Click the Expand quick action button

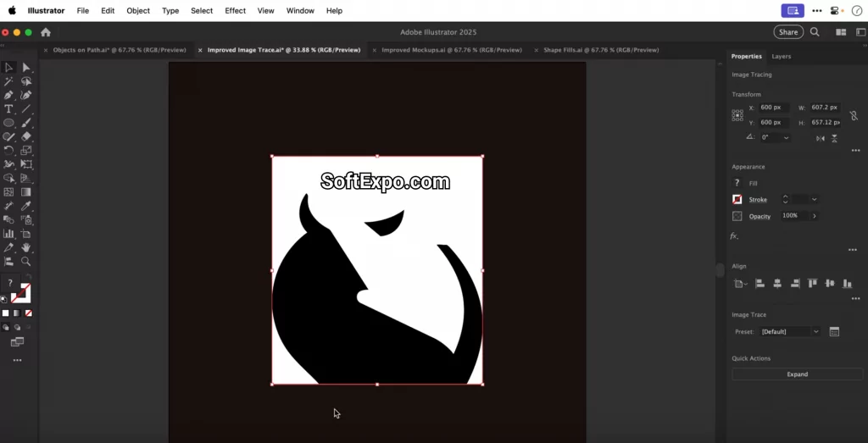[x=797, y=374]
